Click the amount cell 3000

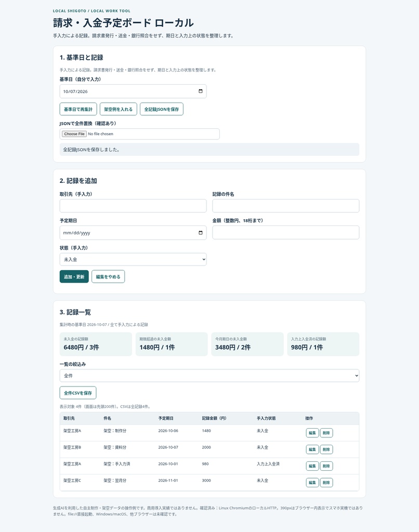(206, 481)
